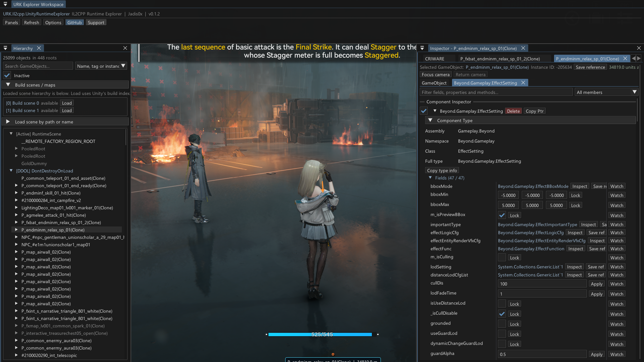Delete the EffectSetting component

point(513,111)
